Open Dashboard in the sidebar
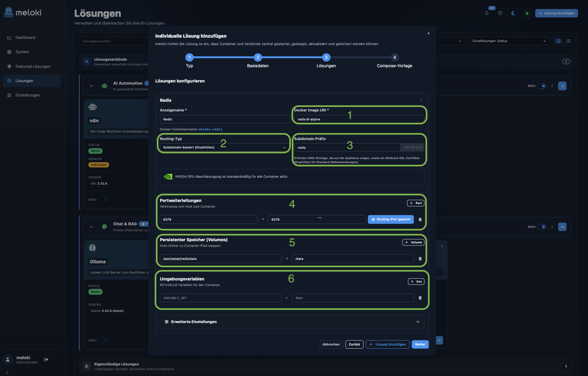 [x=32, y=38]
